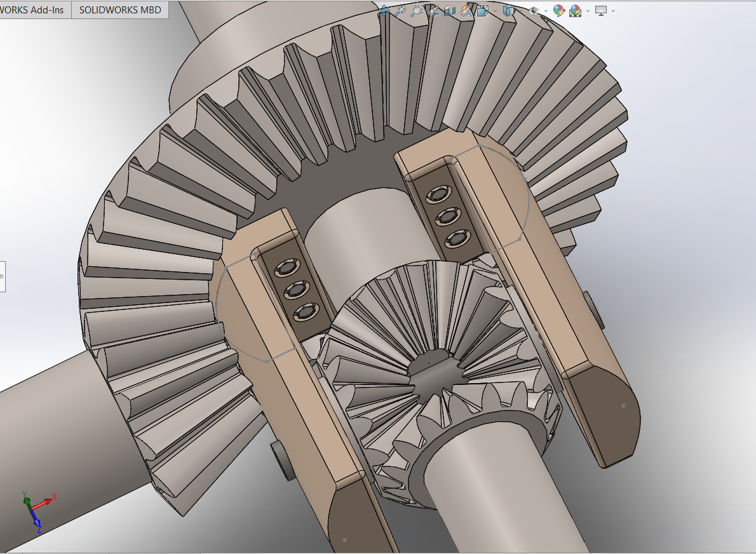Expand the View Settings dropdown arrow
The height and width of the screenshot is (554, 756).
pos(613,11)
